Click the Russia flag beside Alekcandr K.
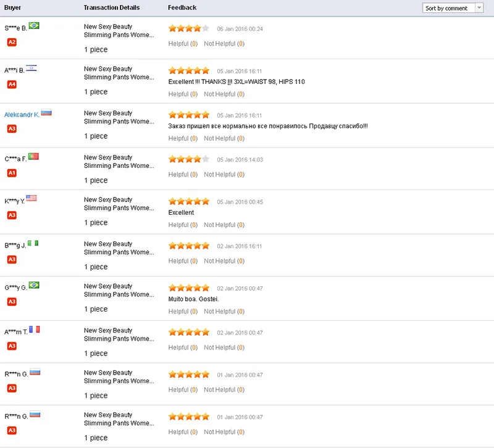This screenshot has width=494, height=448. point(46,112)
